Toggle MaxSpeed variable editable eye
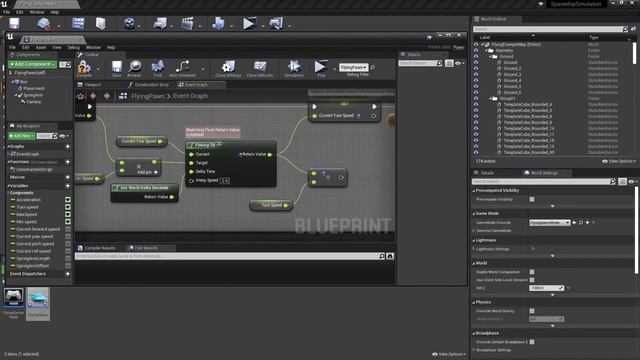640x360 pixels. (x=68, y=214)
